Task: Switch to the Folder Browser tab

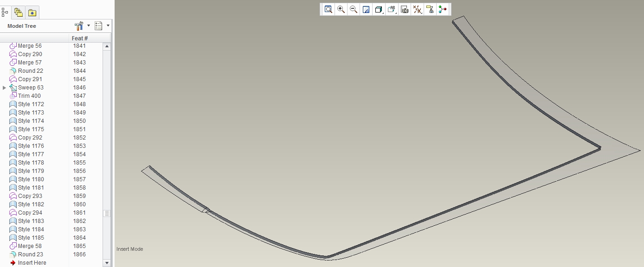Action: point(19,13)
